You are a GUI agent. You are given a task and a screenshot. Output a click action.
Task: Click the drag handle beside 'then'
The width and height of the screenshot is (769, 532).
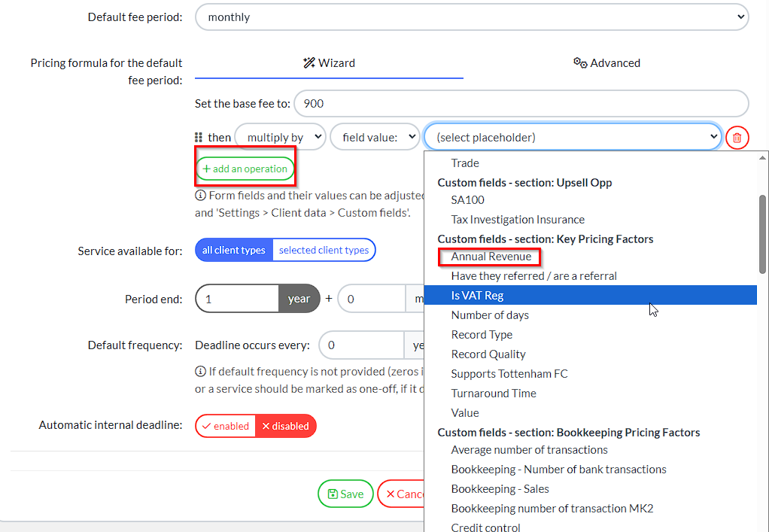199,138
